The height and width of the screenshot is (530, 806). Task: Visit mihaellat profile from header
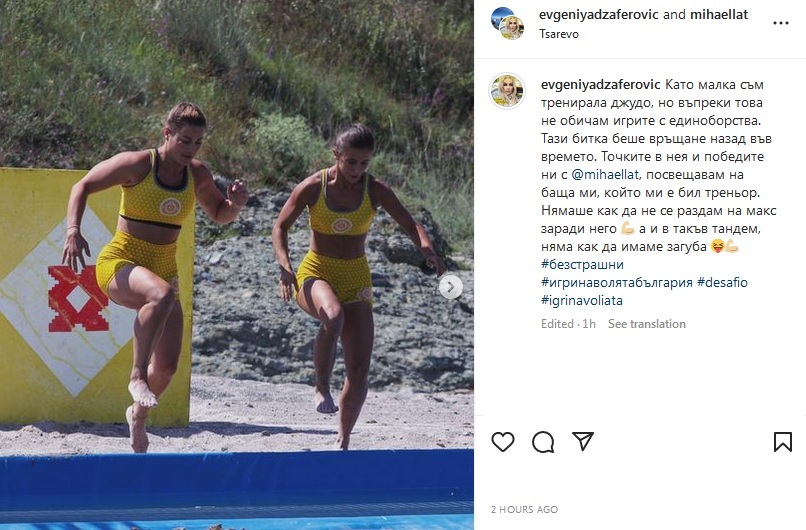(x=719, y=15)
